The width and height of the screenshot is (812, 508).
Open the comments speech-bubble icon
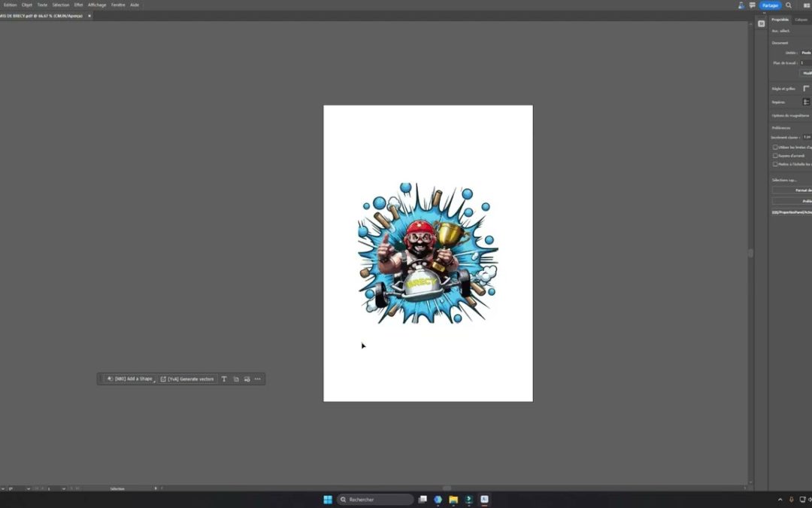coord(753,5)
